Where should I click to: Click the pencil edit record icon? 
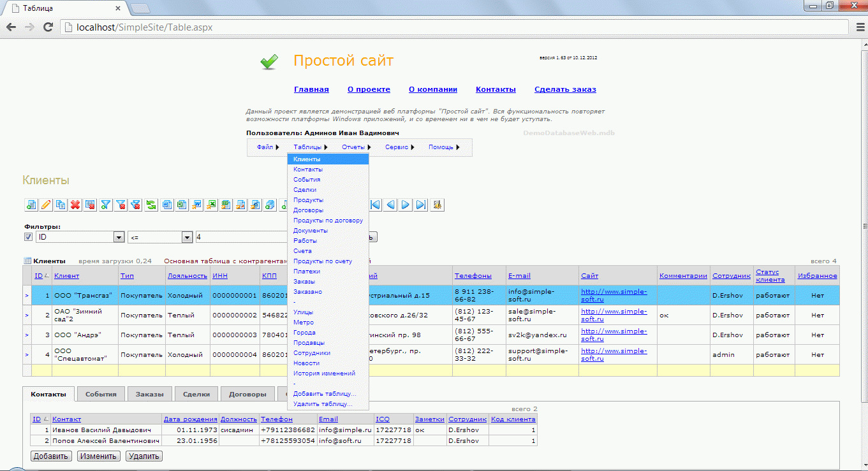(46, 205)
